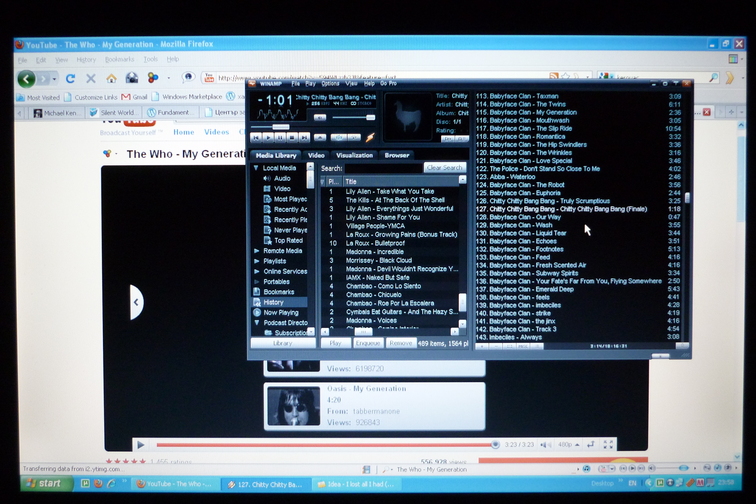Expand Online Services tree node
Viewport: 756px width, 504px height.
(256, 271)
